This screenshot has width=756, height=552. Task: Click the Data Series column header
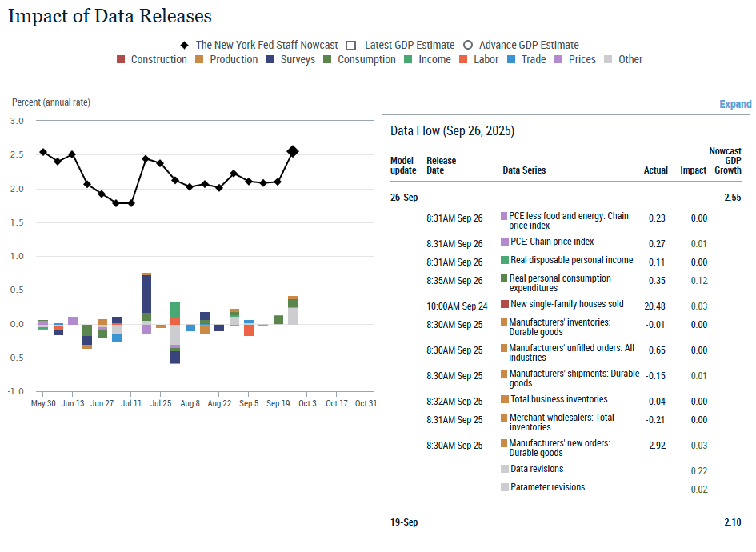[x=524, y=170]
